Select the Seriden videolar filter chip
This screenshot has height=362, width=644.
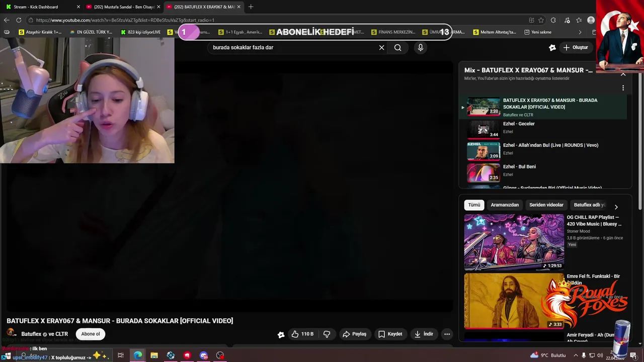[546, 205]
